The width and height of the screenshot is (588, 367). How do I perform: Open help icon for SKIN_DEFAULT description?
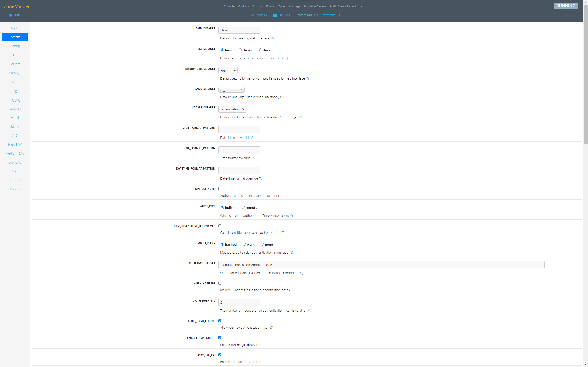pos(272,38)
